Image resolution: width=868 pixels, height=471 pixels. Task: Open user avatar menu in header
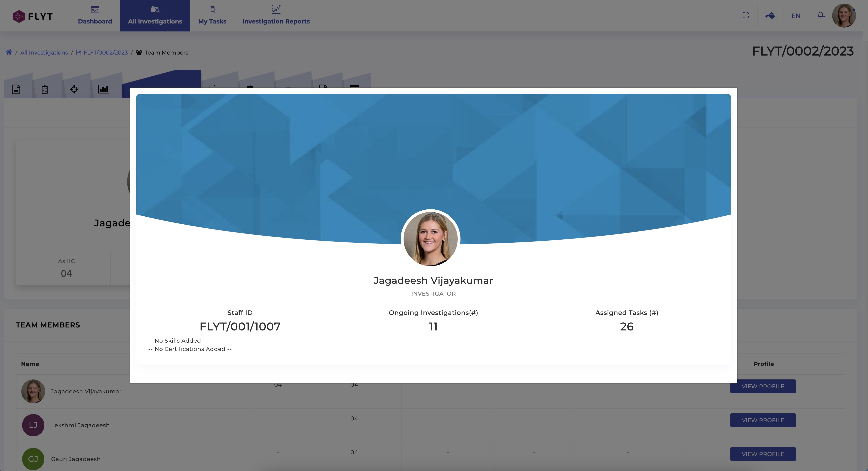click(843, 16)
